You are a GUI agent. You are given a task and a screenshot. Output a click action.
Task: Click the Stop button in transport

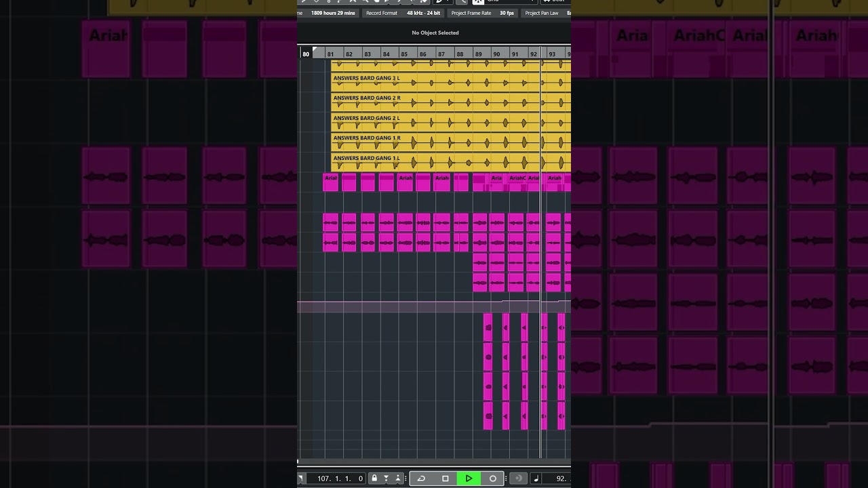point(446,479)
